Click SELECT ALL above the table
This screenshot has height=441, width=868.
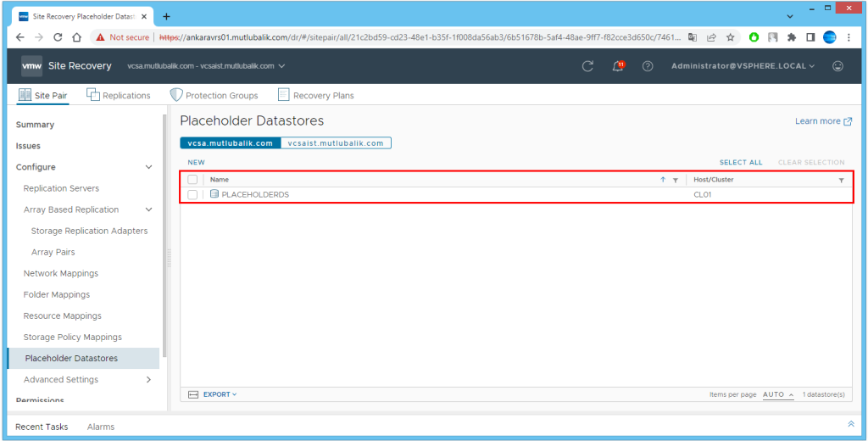click(x=741, y=162)
